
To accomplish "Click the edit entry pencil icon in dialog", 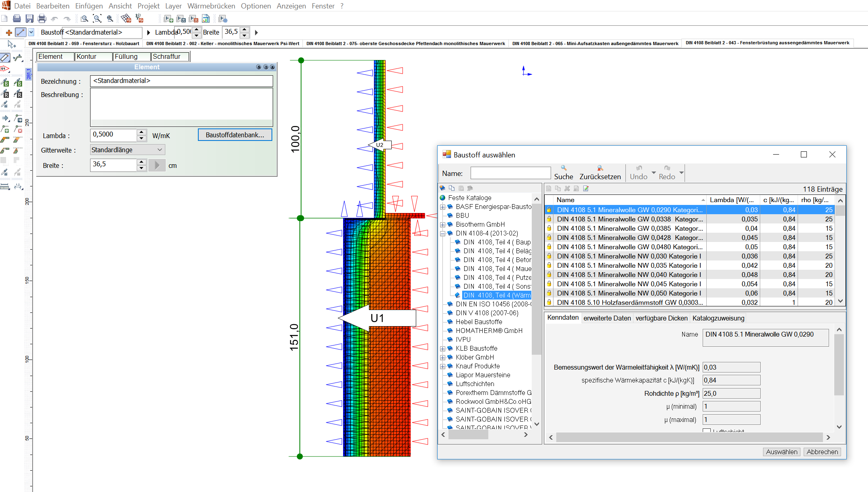I will pos(586,188).
